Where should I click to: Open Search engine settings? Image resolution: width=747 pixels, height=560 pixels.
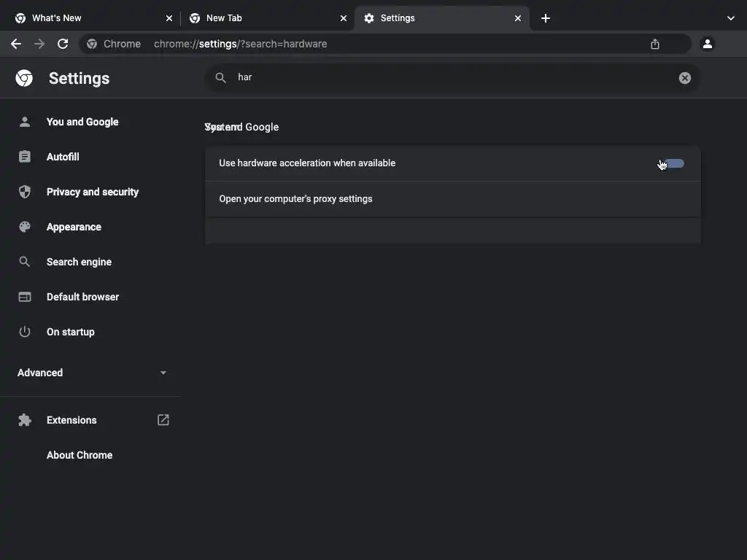[x=79, y=262]
